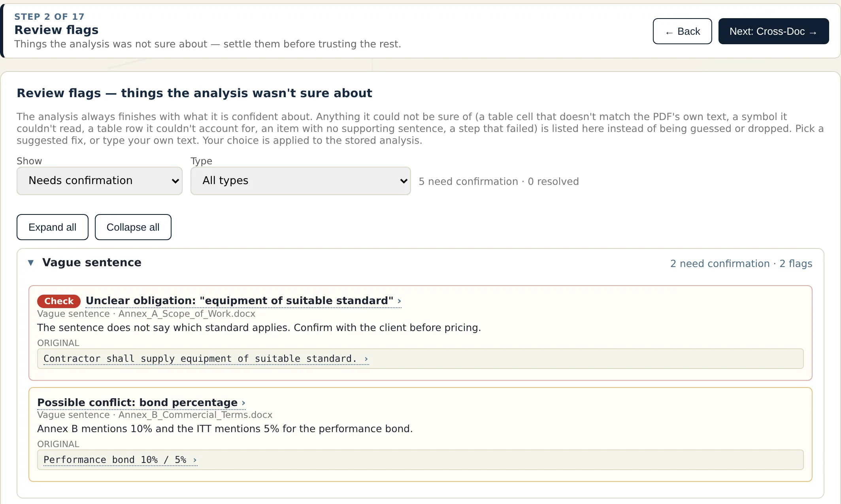Click 'Annex B mentions 10%' explanation text

pos(225,429)
